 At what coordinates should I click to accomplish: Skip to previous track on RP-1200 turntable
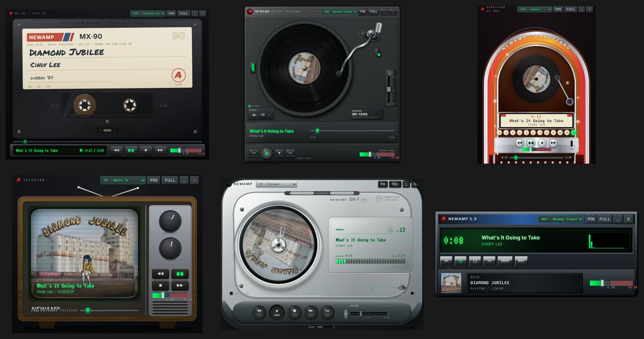254,153
